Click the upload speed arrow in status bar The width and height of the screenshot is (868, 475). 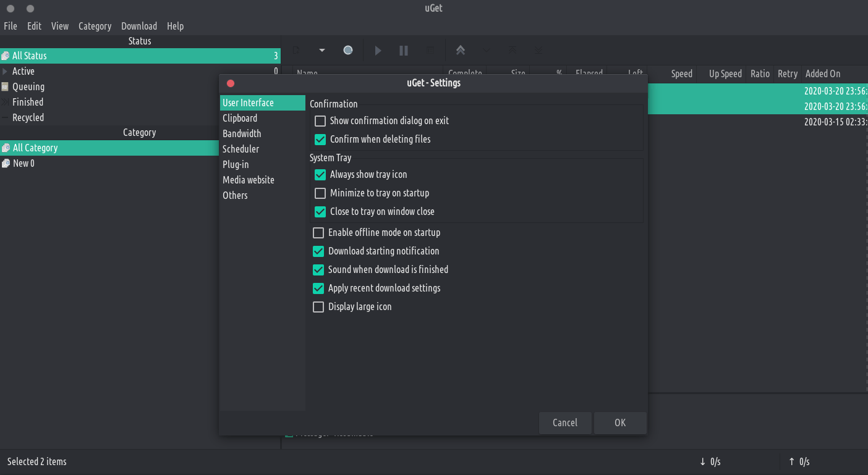[792, 461]
